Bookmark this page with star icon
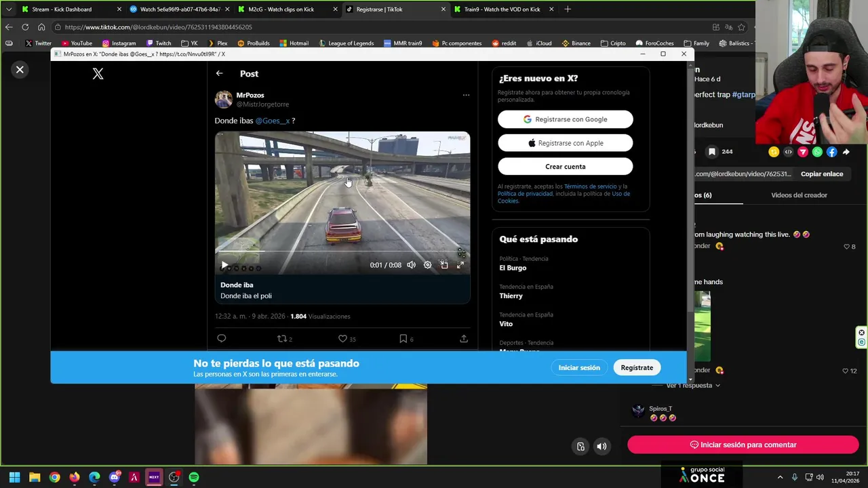 (x=741, y=27)
